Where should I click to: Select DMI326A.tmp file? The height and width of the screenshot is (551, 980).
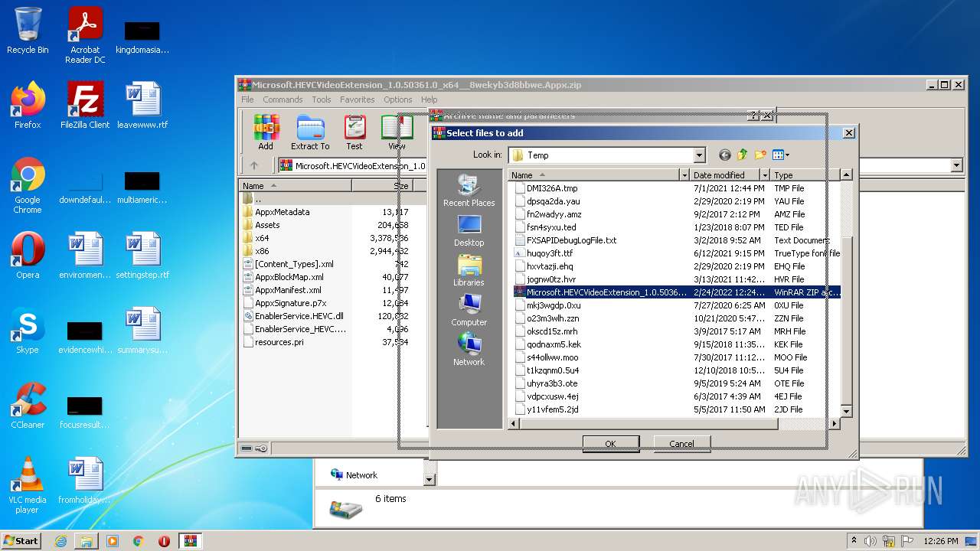pos(552,188)
